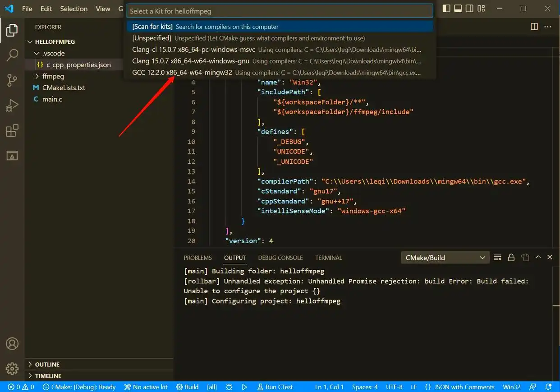Click the Accounts icon in activity bar
560x392 pixels.
pyautogui.click(x=12, y=343)
